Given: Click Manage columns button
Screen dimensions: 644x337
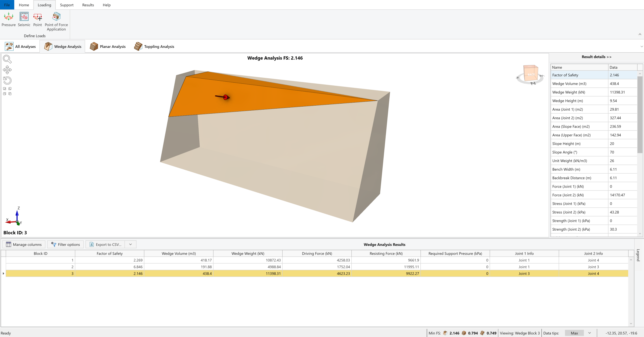Looking at the screenshot, I should [24, 244].
